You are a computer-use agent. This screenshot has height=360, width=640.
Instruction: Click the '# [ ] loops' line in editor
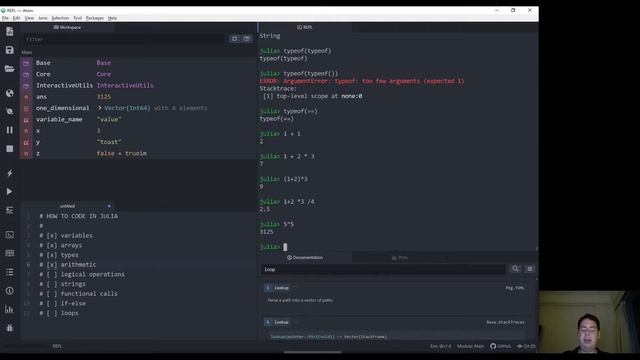click(59, 313)
